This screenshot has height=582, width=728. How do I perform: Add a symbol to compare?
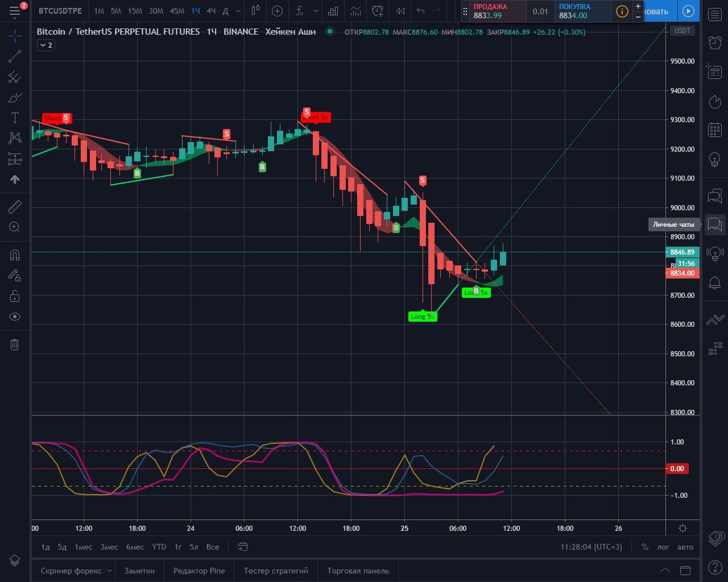tap(277, 11)
